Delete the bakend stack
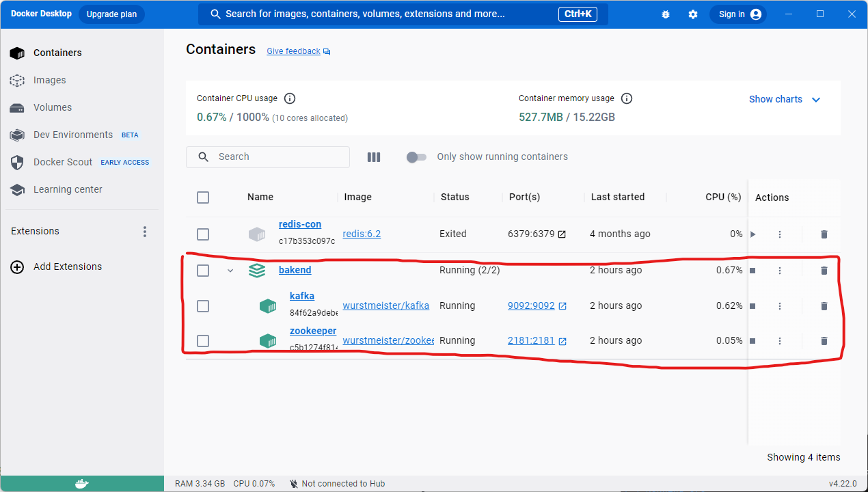 click(x=824, y=271)
